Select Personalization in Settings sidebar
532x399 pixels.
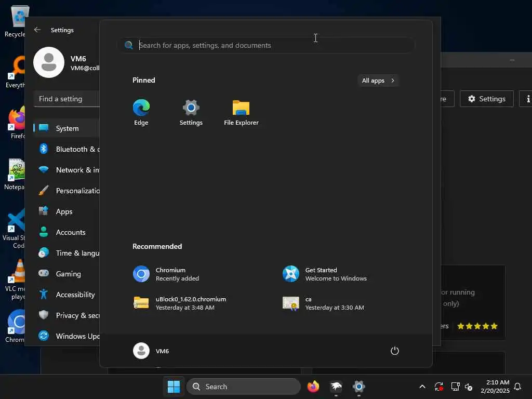tap(67, 191)
